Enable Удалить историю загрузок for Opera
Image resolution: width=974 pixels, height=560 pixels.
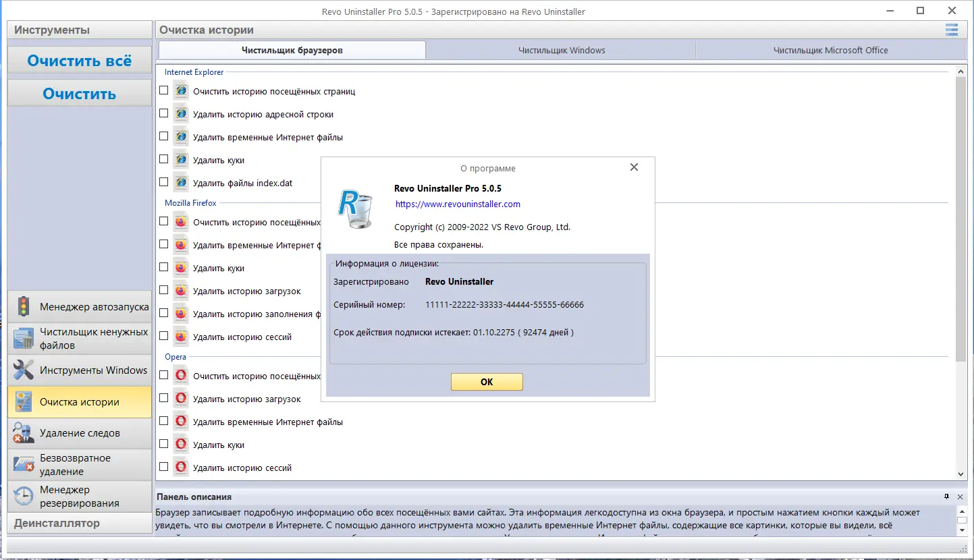click(x=163, y=398)
